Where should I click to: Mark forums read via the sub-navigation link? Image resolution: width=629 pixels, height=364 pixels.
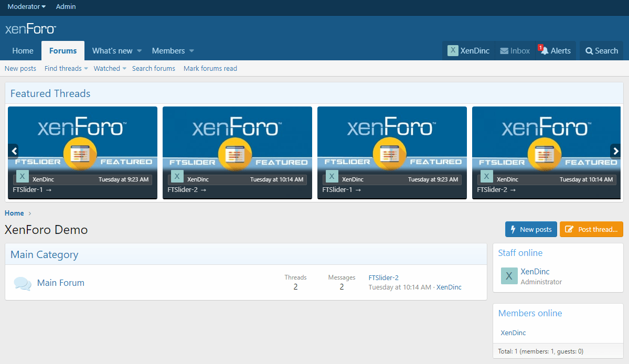tap(210, 69)
